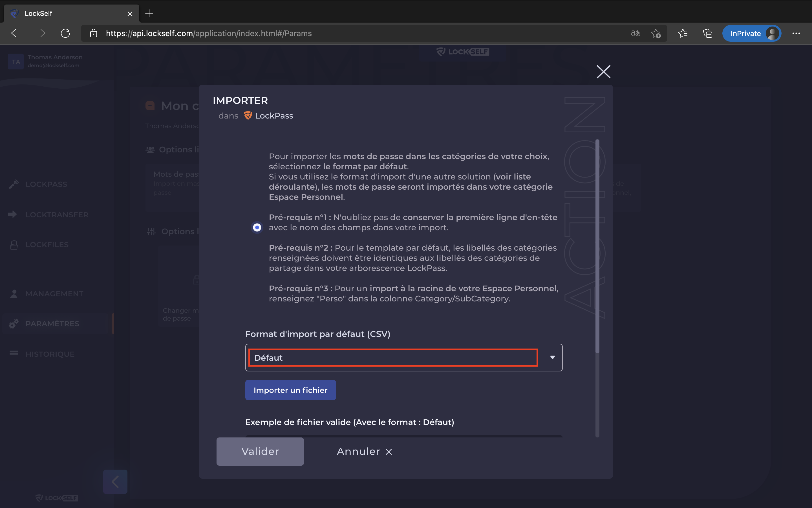The width and height of the screenshot is (812, 508).
Task: Click Exemple de fichier valide heading
Action: pyautogui.click(x=350, y=422)
